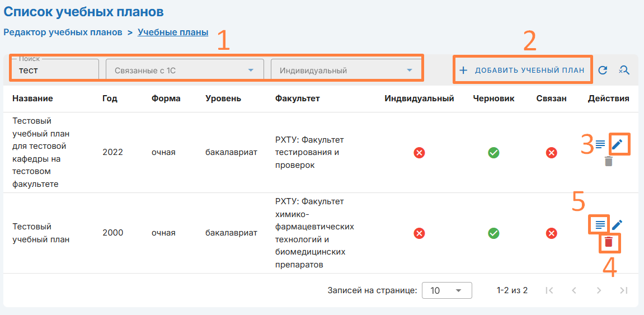The width and height of the screenshot is (644, 315).
Task: Click the refresh list icon
Action: coord(603,70)
